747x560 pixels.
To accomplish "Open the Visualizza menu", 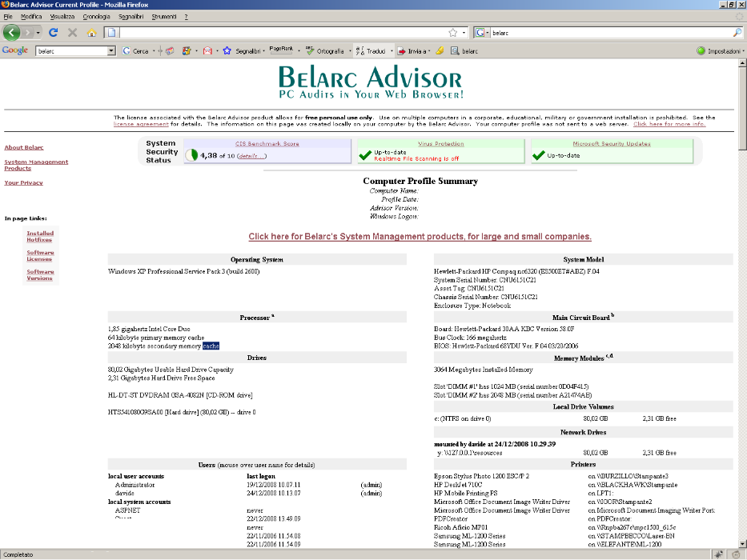I will coord(62,17).
